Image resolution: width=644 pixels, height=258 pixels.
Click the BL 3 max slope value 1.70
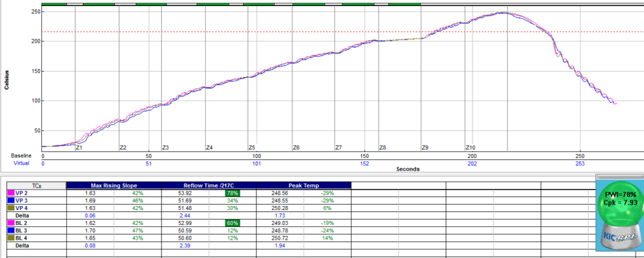(x=90, y=230)
